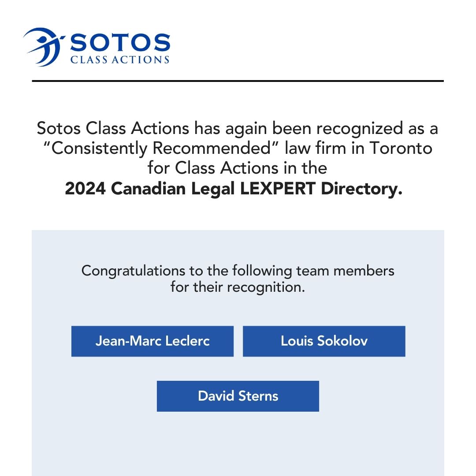476x476 pixels.
Task: Click the word recognized in first line
Action: pos(360,129)
